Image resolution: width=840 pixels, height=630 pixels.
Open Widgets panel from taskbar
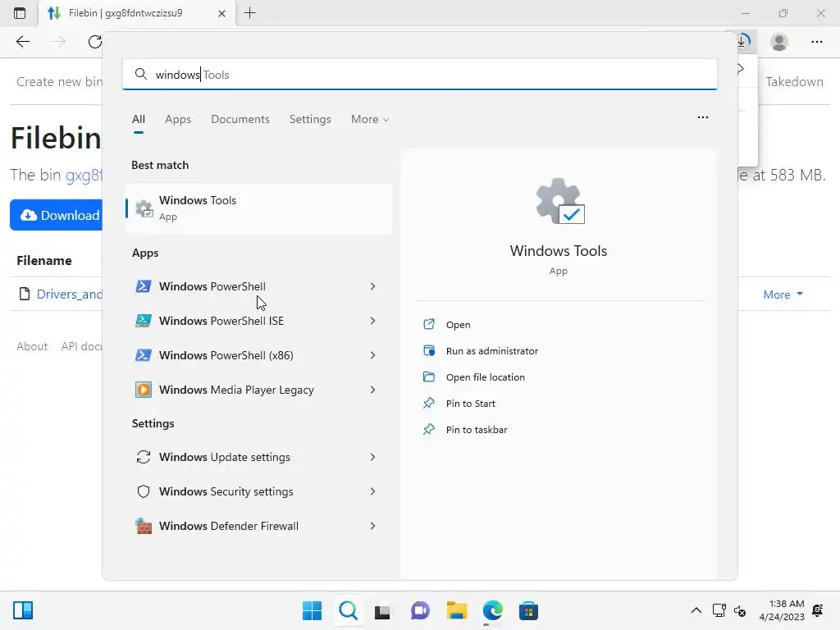(x=23, y=610)
